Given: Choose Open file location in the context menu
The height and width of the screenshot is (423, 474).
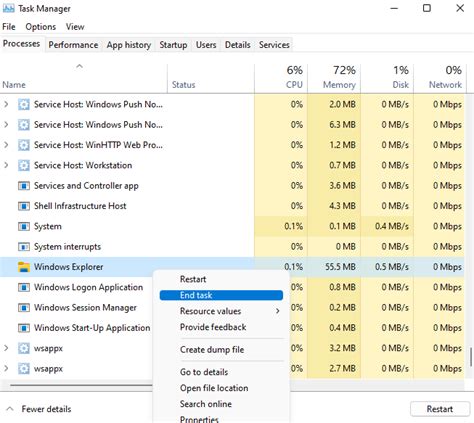Looking at the screenshot, I should [221, 388].
